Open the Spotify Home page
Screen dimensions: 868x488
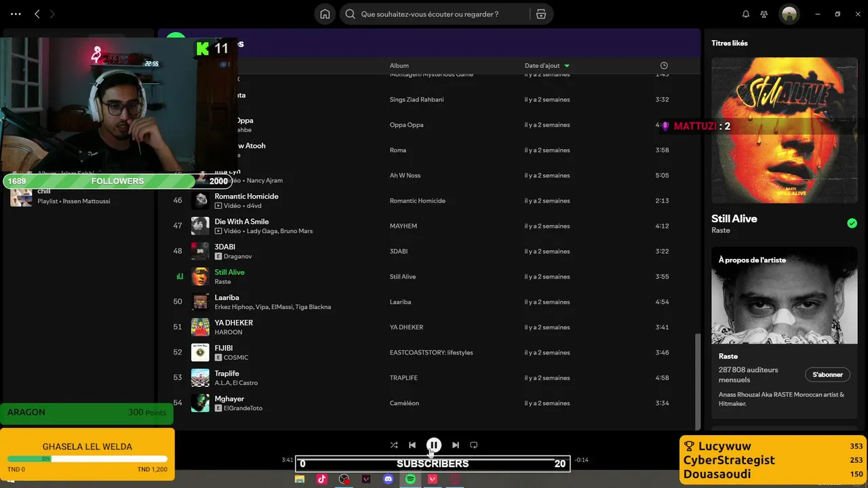click(325, 14)
